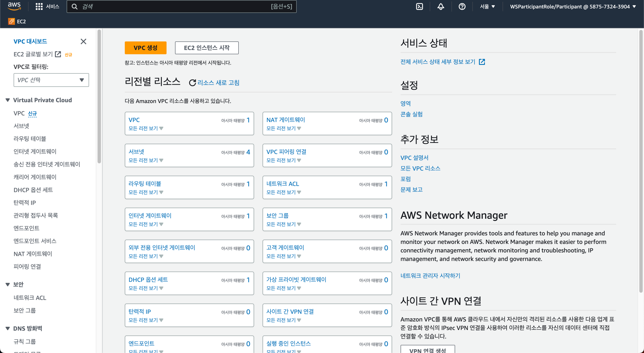The width and height of the screenshot is (644, 353).
Task: Click the EC2 인스턴스 시작 button
Action: [x=207, y=48]
